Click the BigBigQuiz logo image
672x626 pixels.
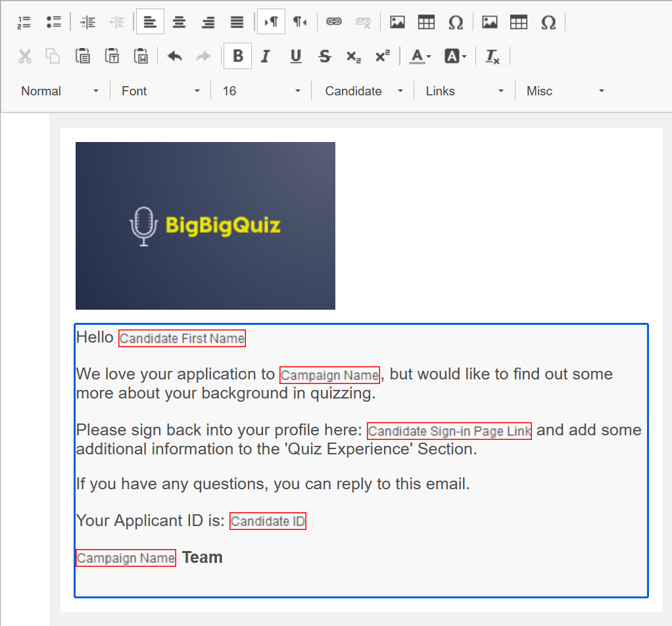point(205,226)
